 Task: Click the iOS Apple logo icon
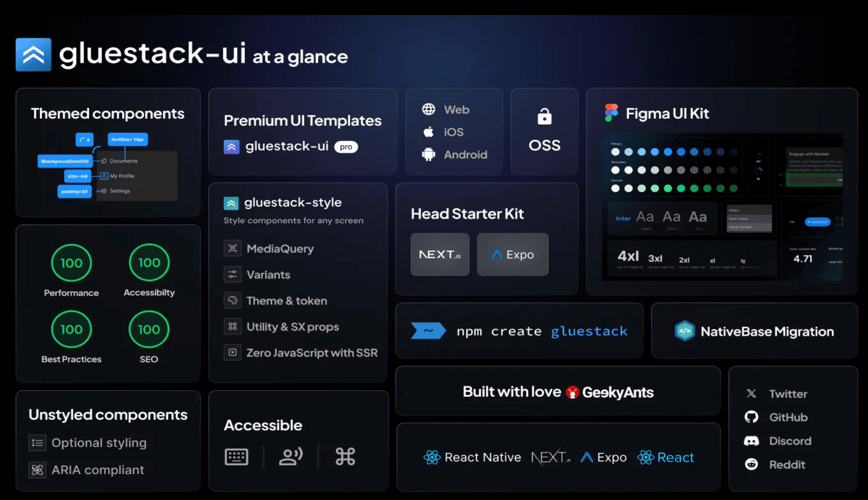pyautogui.click(x=428, y=132)
